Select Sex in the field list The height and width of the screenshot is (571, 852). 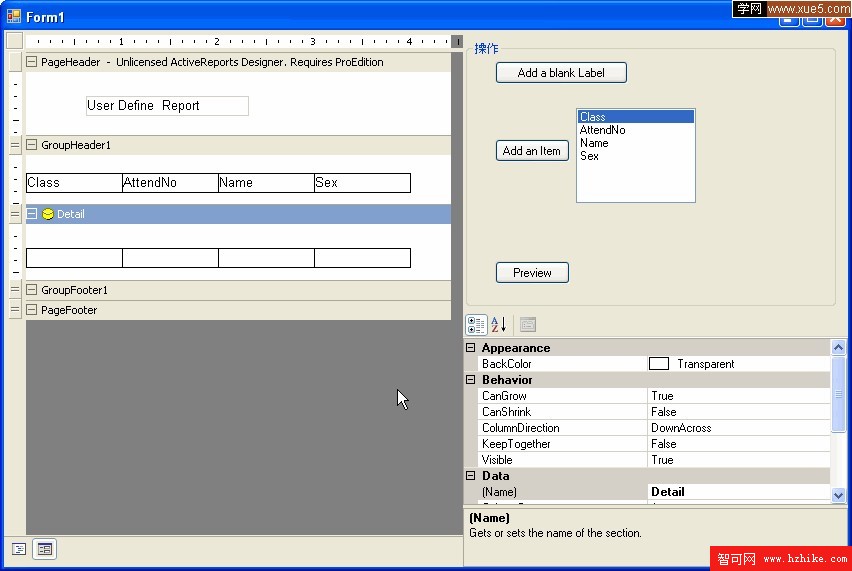pyautogui.click(x=635, y=156)
